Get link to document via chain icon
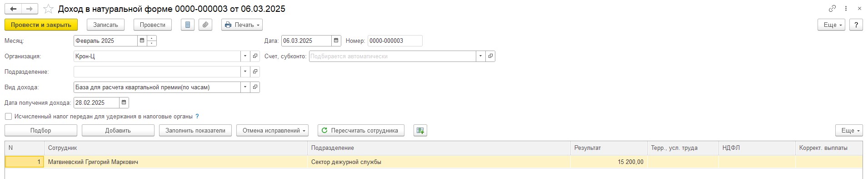The width and height of the screenshot is (868, 179). (833, 9)
